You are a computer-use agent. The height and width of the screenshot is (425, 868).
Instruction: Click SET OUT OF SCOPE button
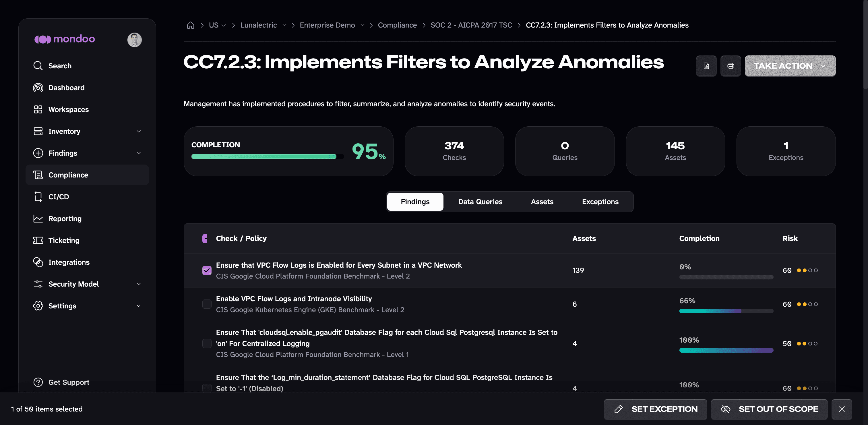[x=769, y=409]
